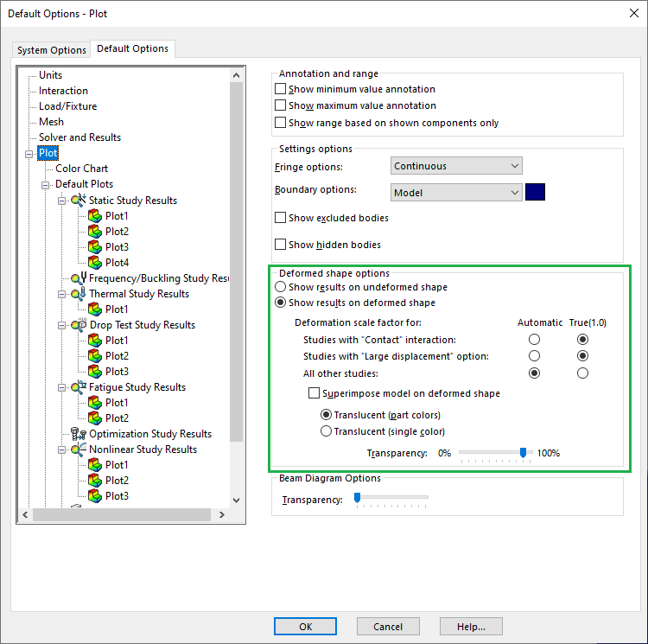Click the dark blue boundary color swatch
Screen dimensions: 648x644
tap(536, 193)
